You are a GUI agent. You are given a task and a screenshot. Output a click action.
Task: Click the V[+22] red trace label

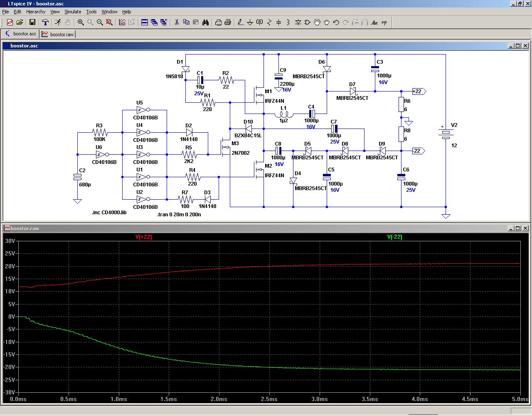143,237
